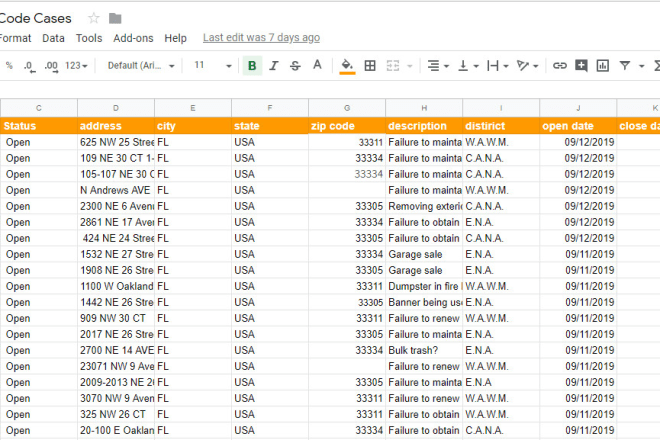Open the fill color bucket
This screenshot has height=440, width=660.
pyautogui.click(x=347, y=66)
